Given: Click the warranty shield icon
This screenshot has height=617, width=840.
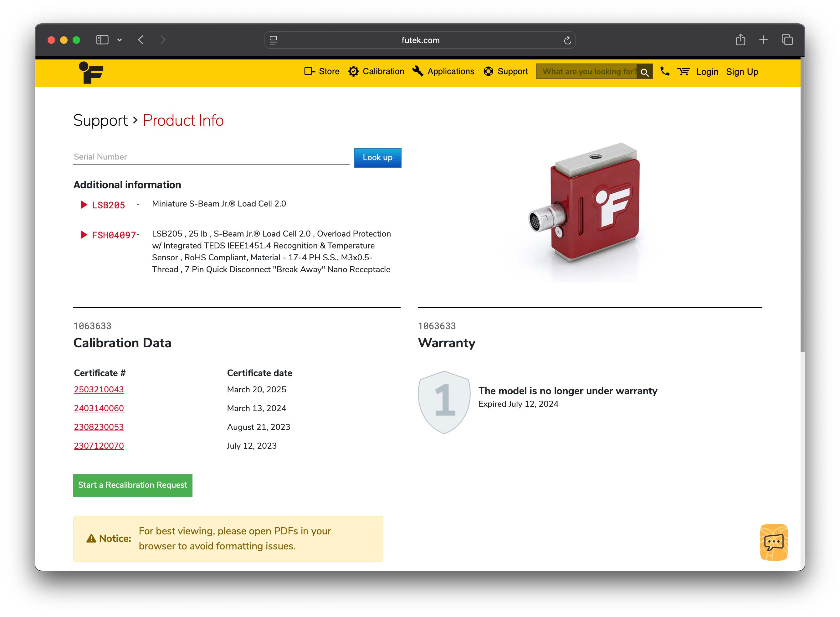Looking at the screenshot, I should (444, 402).
